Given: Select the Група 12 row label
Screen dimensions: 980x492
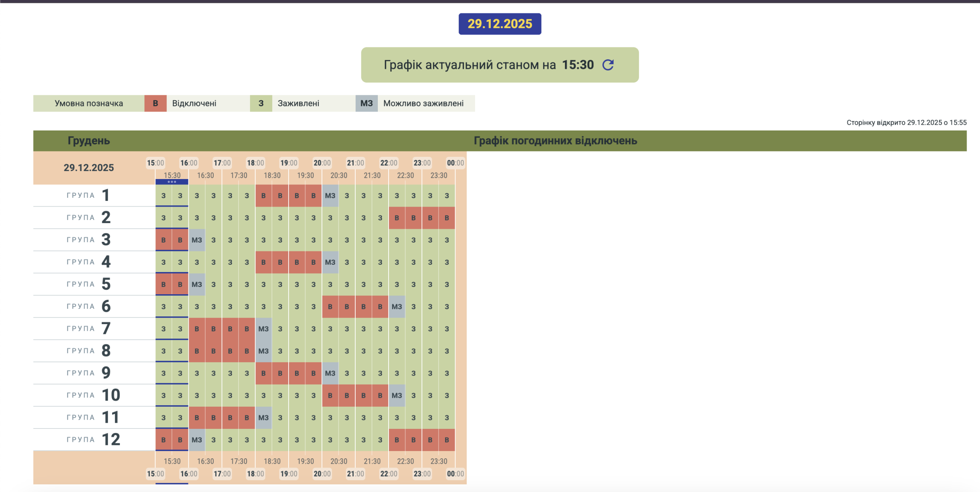Looking at the screenshot, I should coord(94,440).
